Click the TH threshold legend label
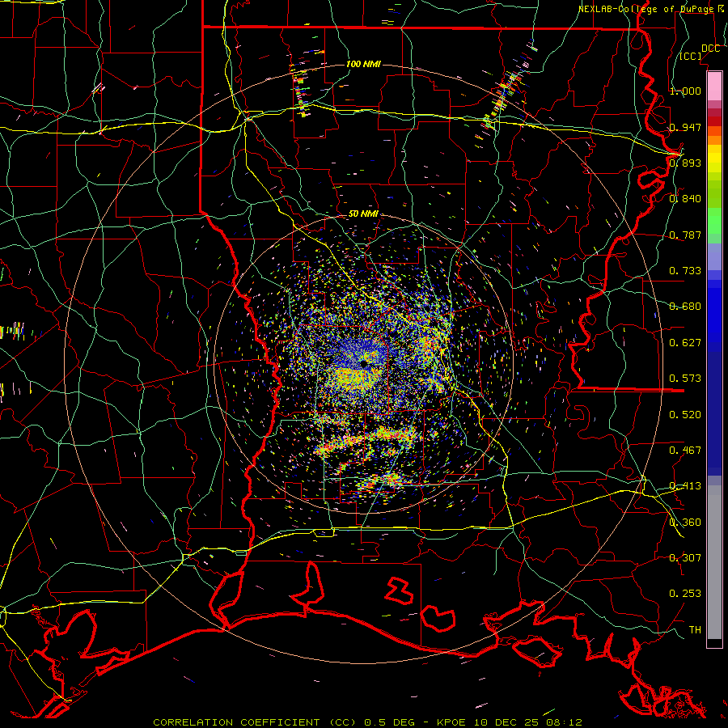The image size is (728, 728). (695, 630)
